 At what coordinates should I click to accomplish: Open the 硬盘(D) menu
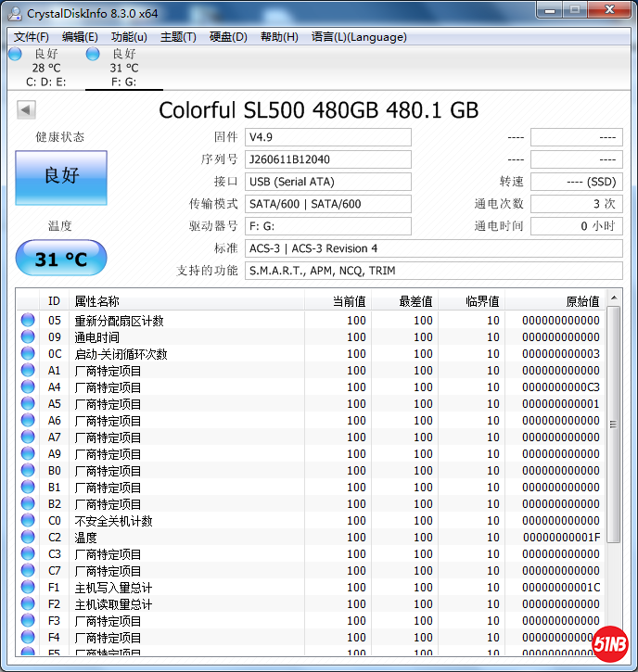coord(228,37)
